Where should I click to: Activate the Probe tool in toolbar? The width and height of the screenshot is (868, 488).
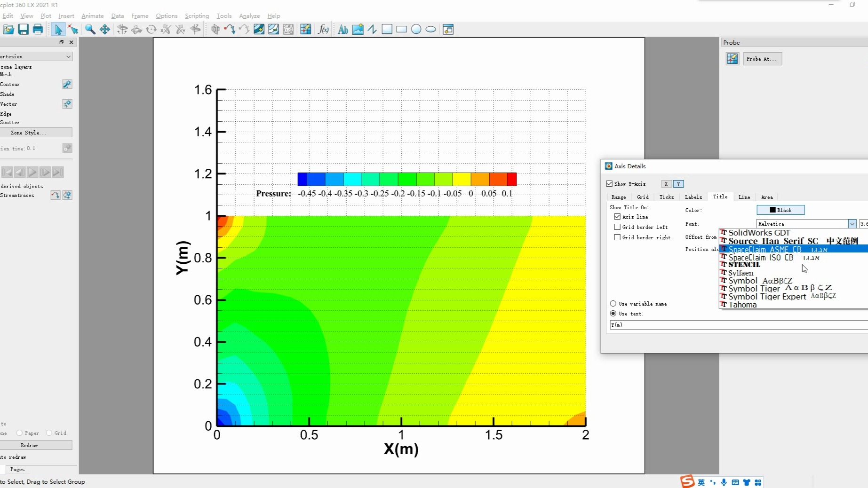click(305, 30)
